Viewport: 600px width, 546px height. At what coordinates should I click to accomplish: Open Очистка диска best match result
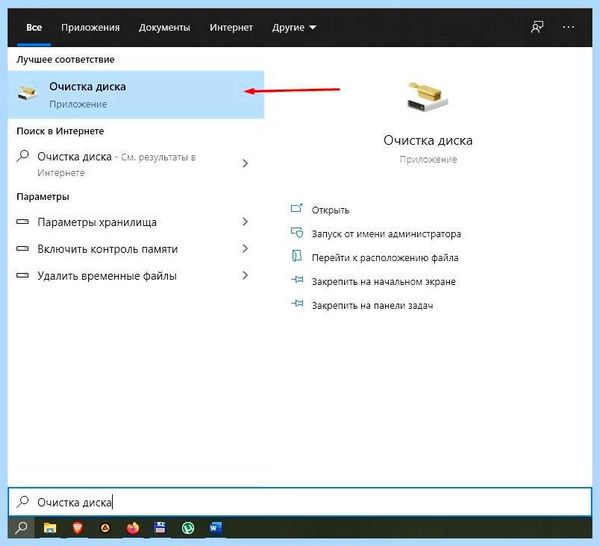click(136, 95)
